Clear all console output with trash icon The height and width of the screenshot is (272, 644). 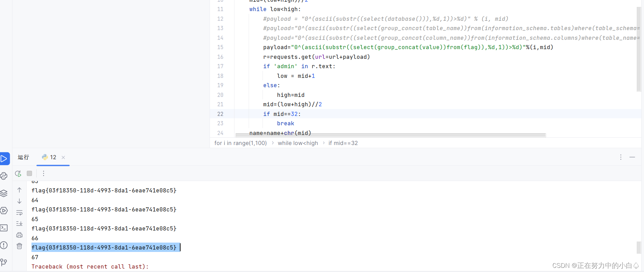[19, 246]
